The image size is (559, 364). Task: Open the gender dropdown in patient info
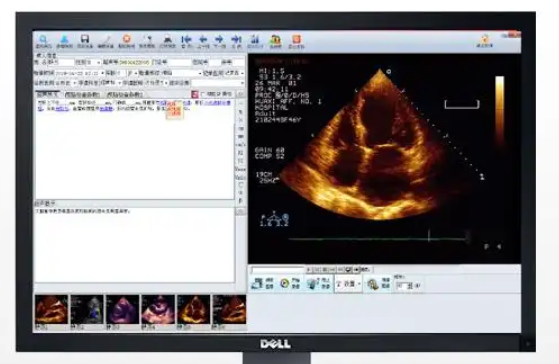[x=93, y=62]
